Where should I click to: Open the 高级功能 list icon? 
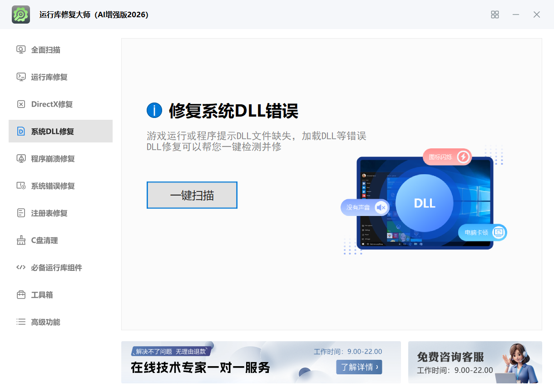click(x=21, y=322)
